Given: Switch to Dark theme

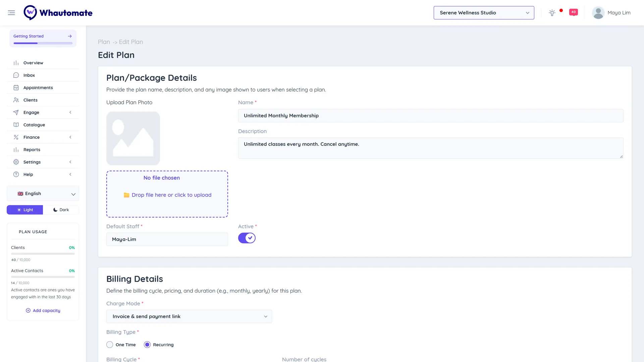Looking at the screenshot, I should [61, 210].
